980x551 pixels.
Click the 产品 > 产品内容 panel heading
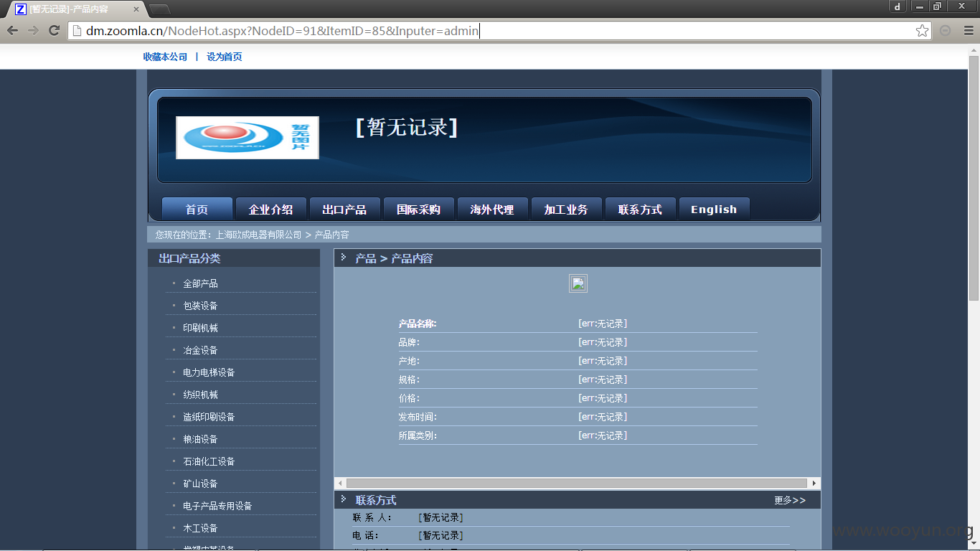pos(394,258)
